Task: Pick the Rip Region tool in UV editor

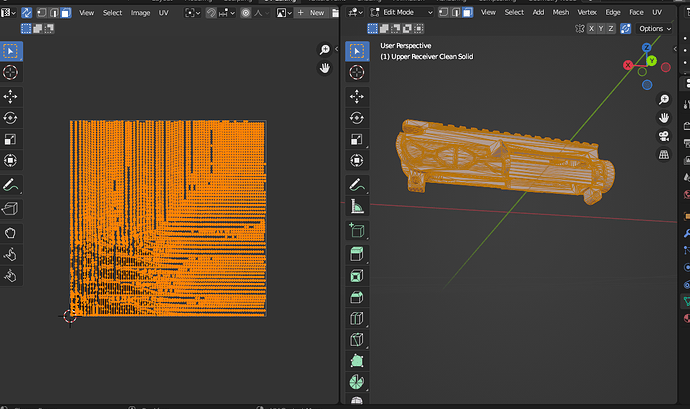Action: pos(10,209)
